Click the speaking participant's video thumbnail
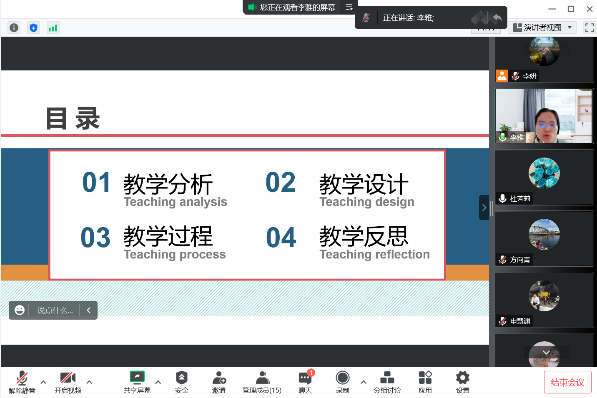597x398 pixels. [544, 116]
